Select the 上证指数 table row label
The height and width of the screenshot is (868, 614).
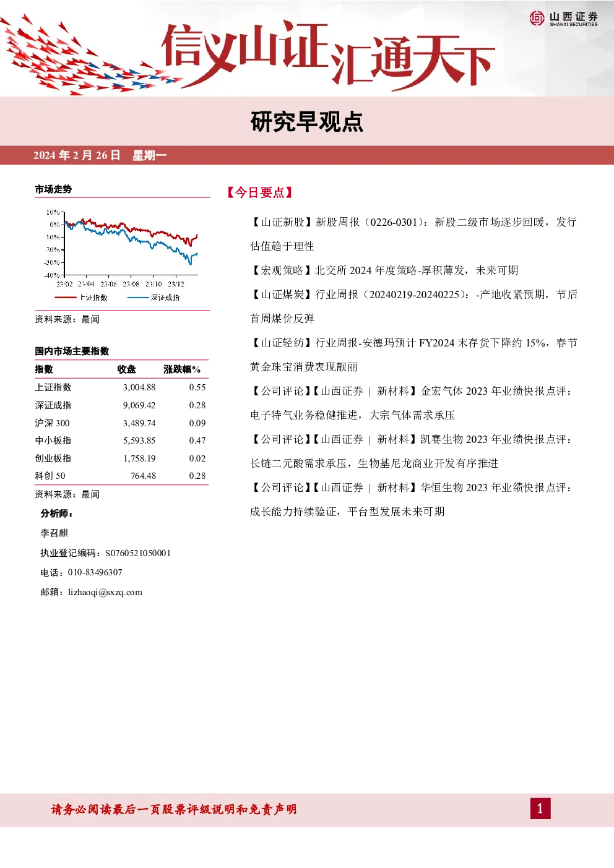point(53,387)
